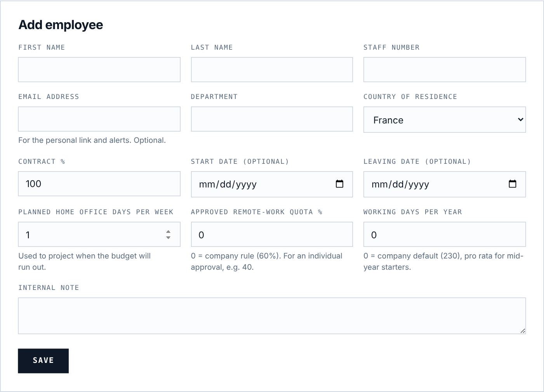
Task: Click the 'First name' label
Action: [x=42, y=47]
